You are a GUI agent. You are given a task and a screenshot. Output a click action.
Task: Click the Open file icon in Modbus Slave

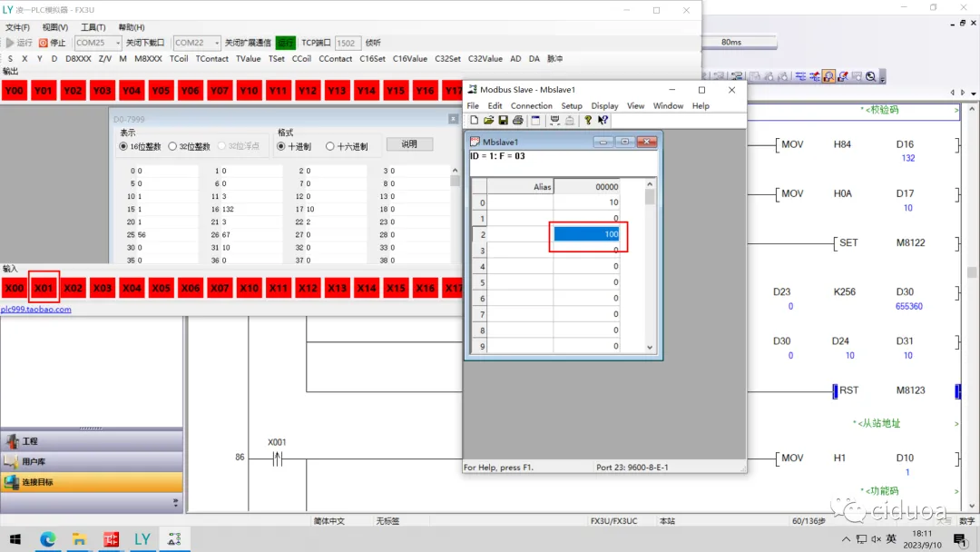click(x=488, y=120)
